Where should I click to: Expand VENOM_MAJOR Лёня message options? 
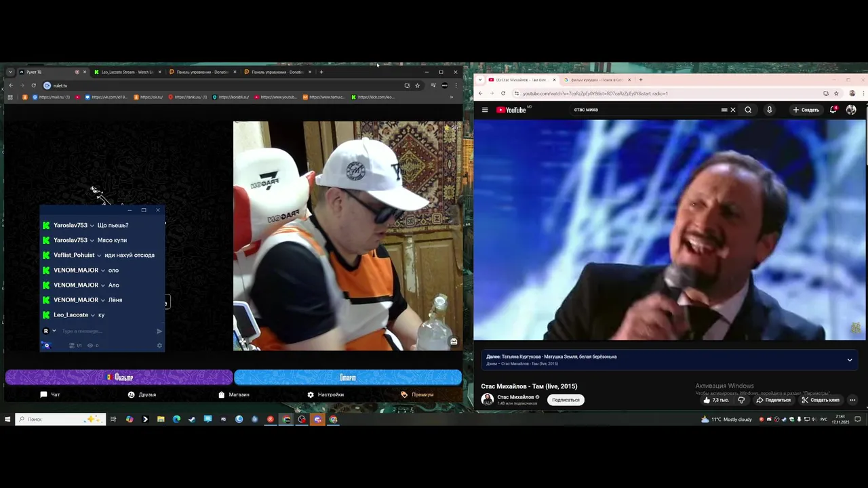pos(103,300)
